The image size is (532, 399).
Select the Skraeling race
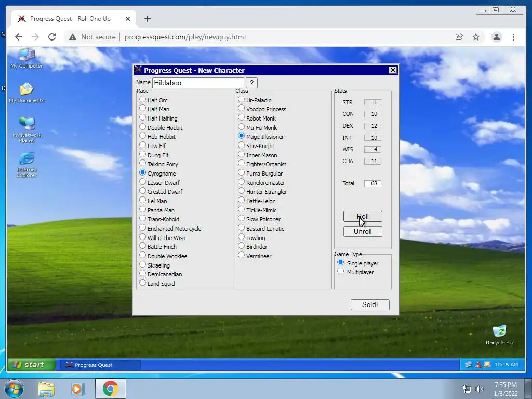tap(142, 264)
